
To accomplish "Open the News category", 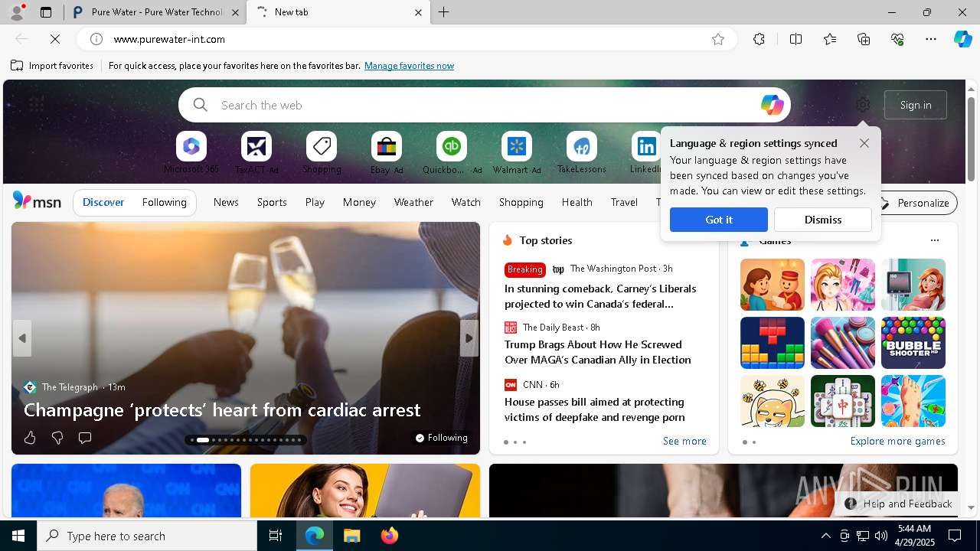I will point(226,202).
